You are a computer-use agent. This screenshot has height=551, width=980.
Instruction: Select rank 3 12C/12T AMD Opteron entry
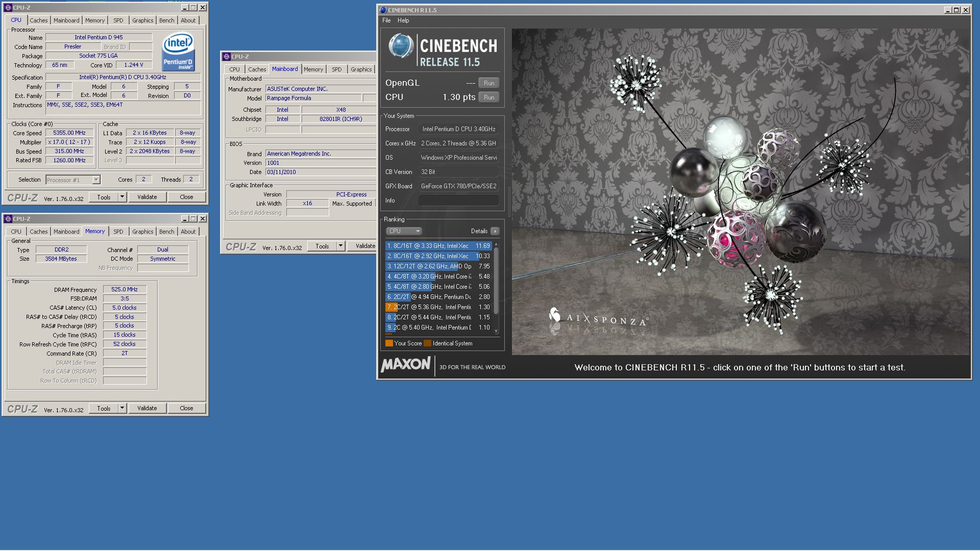[438, 266]
